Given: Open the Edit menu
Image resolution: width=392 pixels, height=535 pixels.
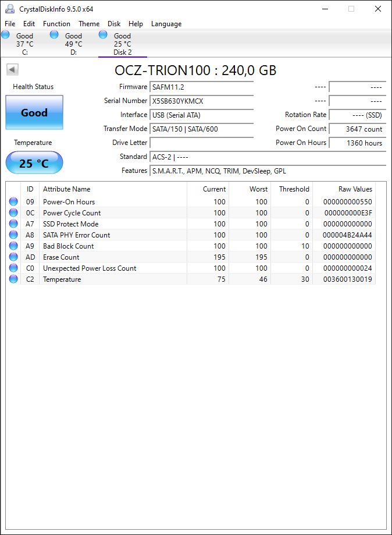Looking at the screenshot, I should click(x=29, y=23).
